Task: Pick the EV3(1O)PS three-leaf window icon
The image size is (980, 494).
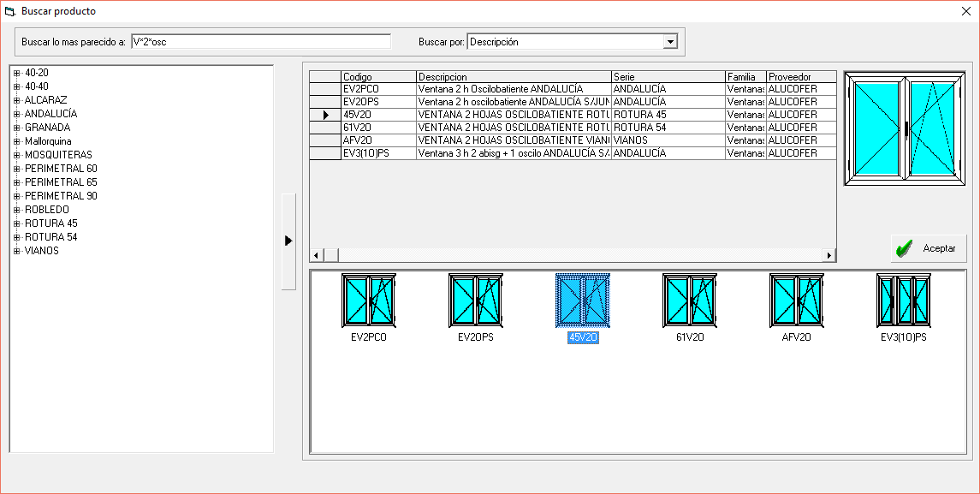Action: click(x=903, y=301)
